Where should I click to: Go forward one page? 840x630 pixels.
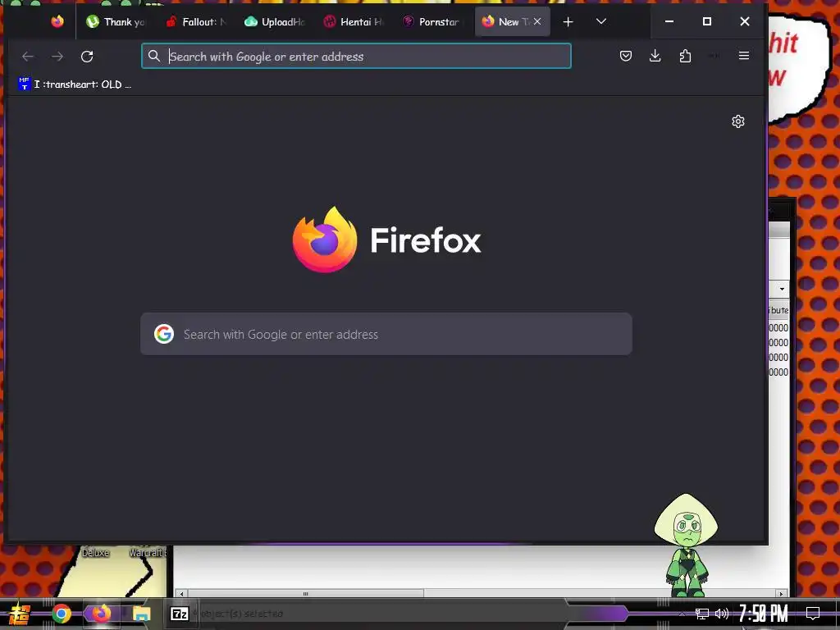(57, 57)
